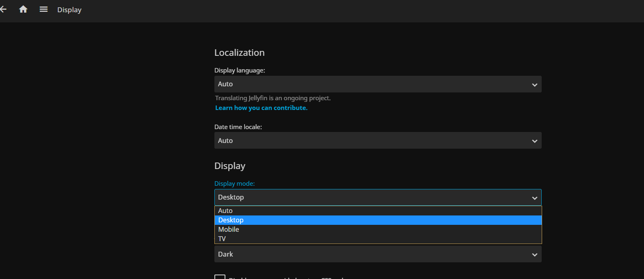
Task: Pick the highlighted Desktop option in list
Action: (x=231, y=220)
